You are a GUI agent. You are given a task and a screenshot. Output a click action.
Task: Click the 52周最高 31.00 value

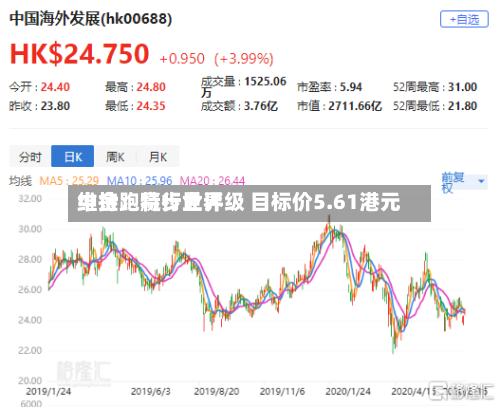[435, 87]
